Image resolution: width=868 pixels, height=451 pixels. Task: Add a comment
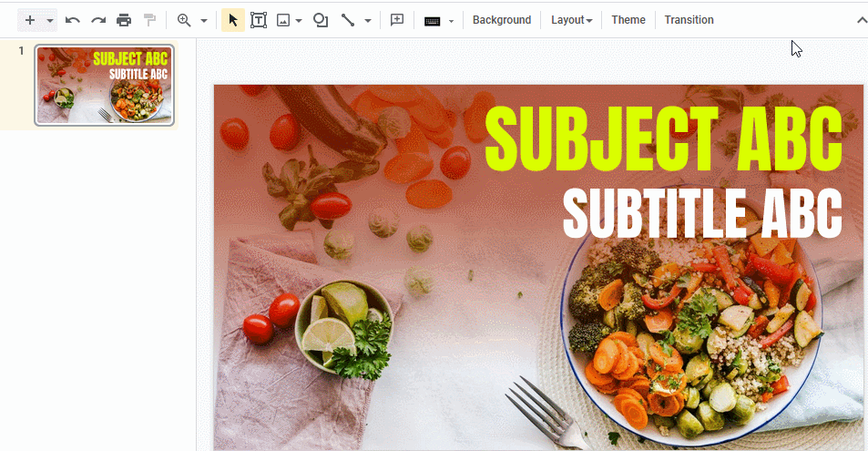click(x=397, y=20)
